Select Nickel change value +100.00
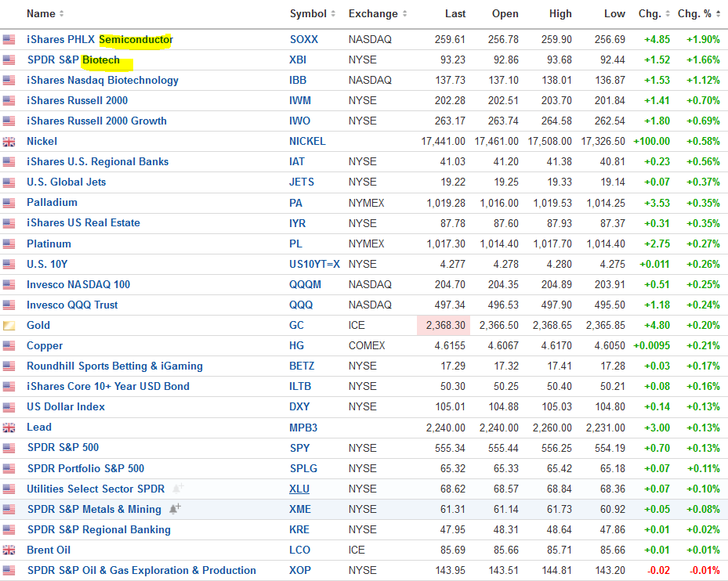728x581 pixels. click(x=652, y=142)
